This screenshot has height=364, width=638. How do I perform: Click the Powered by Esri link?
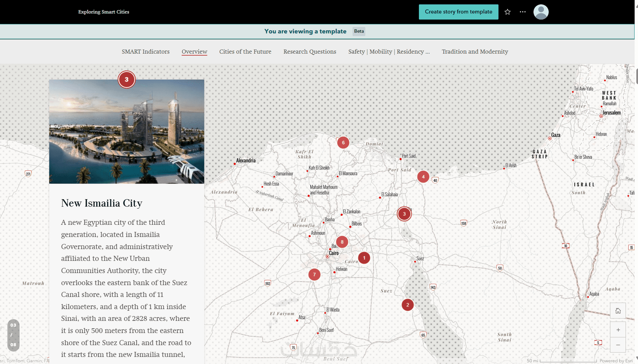point(615,361)
